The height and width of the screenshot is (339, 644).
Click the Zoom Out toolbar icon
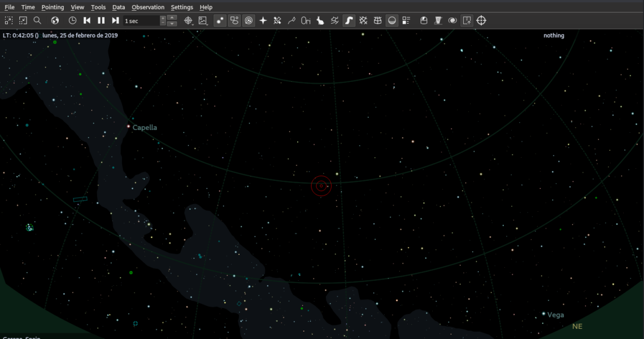point(23,20)
